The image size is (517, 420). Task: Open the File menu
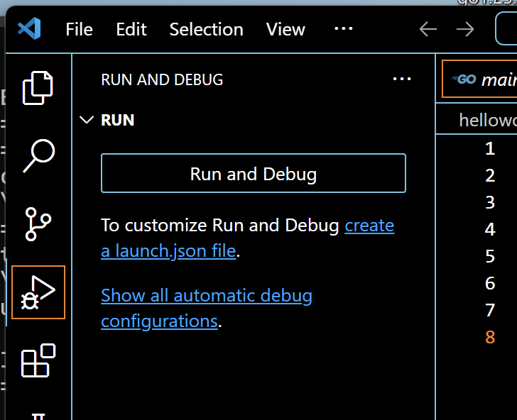point(79,29)
